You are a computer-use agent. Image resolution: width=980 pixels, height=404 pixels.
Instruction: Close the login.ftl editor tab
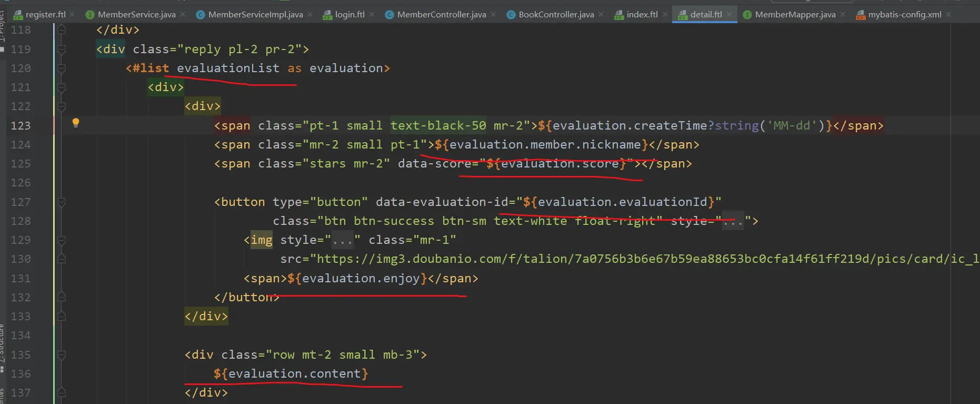[x=372, y=14]
